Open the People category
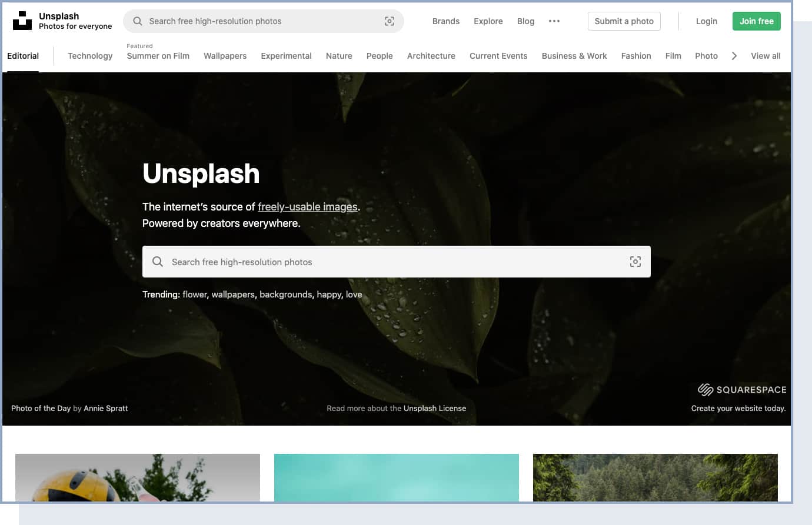Image resolution: width=812 pixels, height=525 pixels. point(380,56)
